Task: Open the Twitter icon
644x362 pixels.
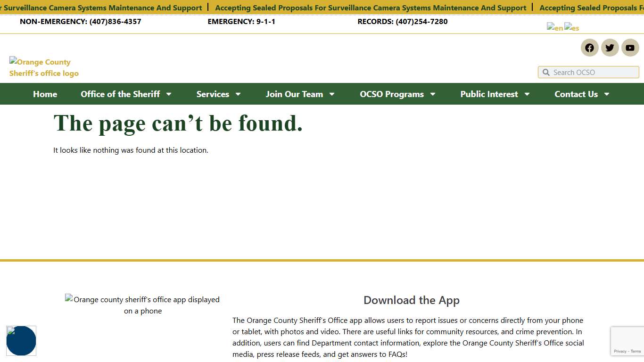Action: [x=610, y=48]
